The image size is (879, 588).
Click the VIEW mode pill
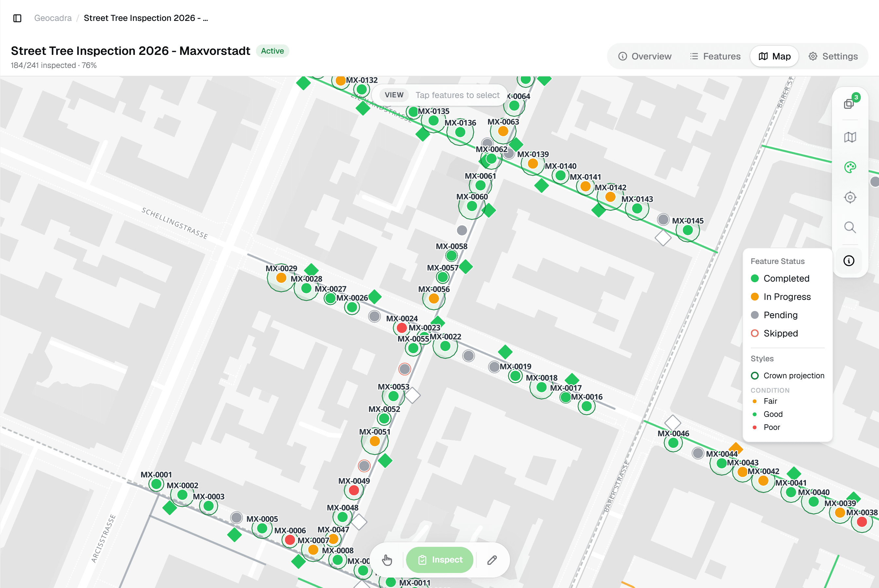[x=394, y=95]
